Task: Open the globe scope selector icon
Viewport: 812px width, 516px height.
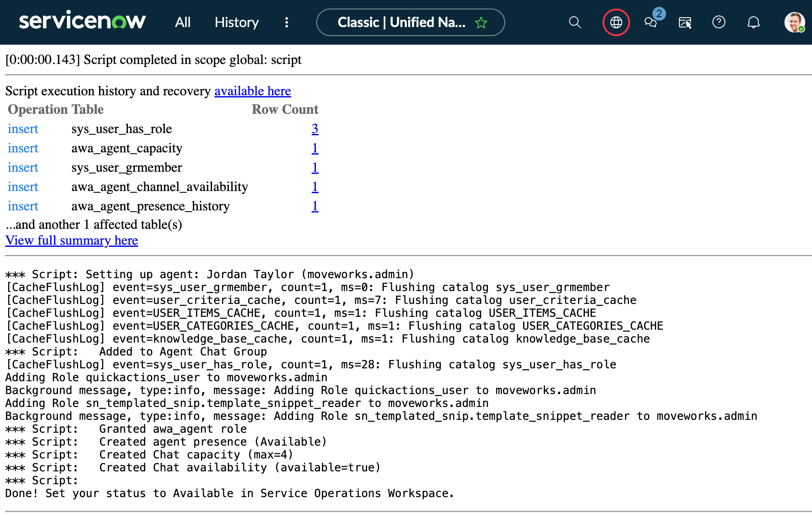Action: (616, 22)
